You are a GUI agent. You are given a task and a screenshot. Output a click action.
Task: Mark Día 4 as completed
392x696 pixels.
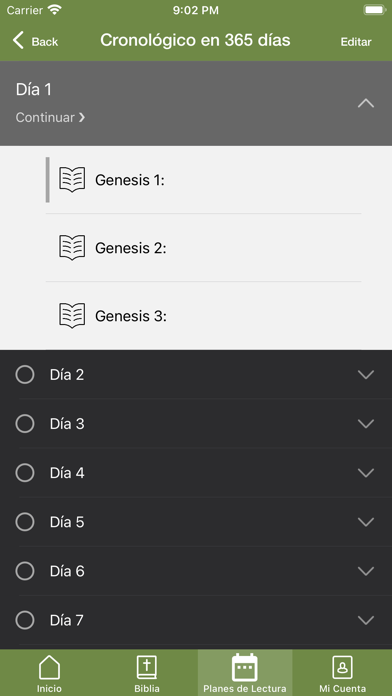(x=25, y=473)
